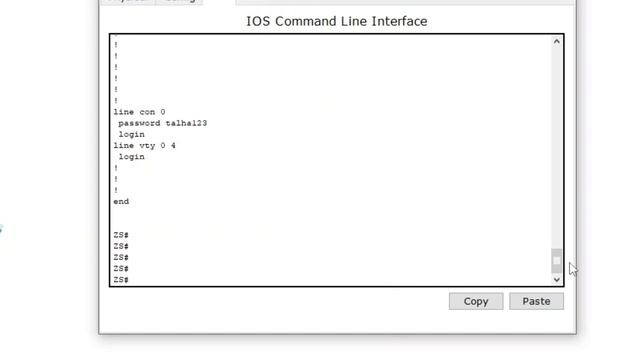The image size is (640, 360).
Task: Click the blank area below the Copy button
Action: click(476, 322)
